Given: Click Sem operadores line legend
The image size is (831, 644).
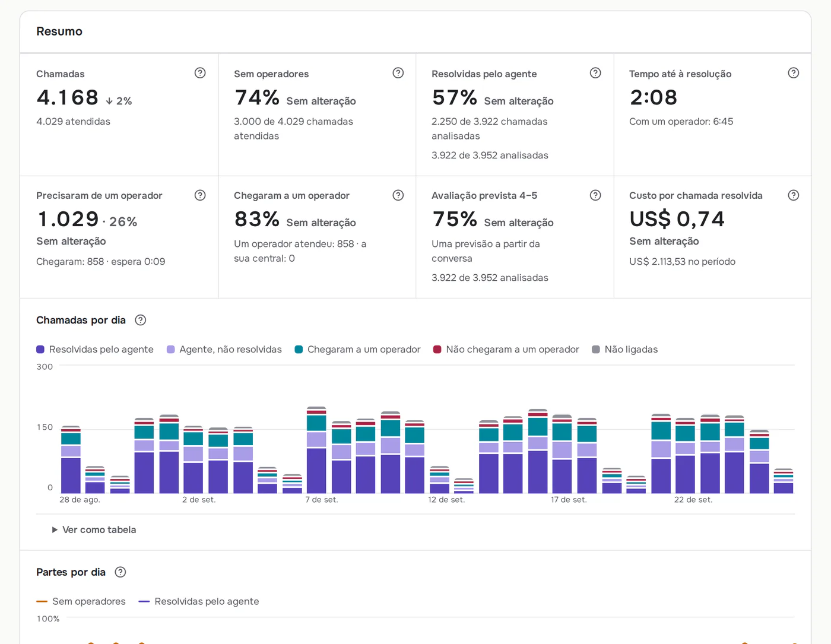Looking at the screenshot, I should tap(81, 601).
